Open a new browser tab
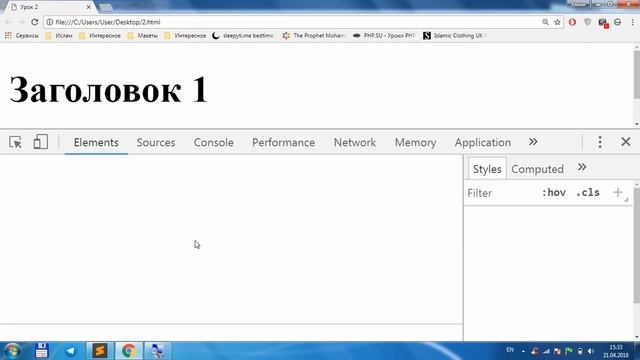 tap(106, 7)
